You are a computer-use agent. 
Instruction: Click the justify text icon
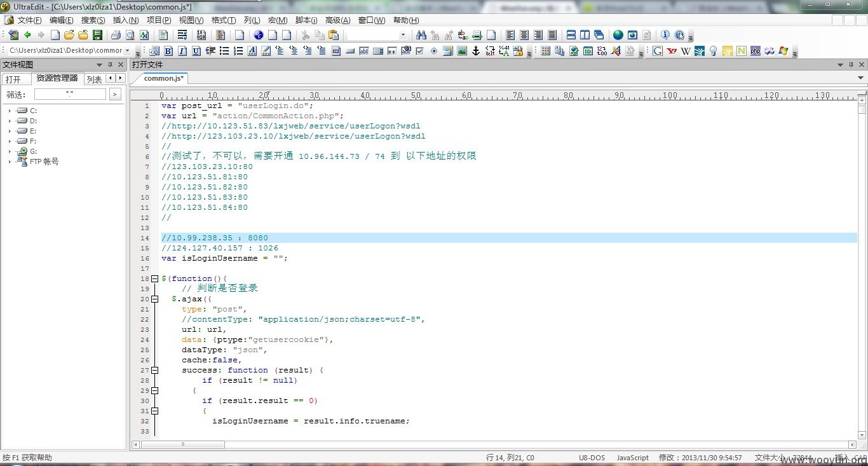coord(552,35)
